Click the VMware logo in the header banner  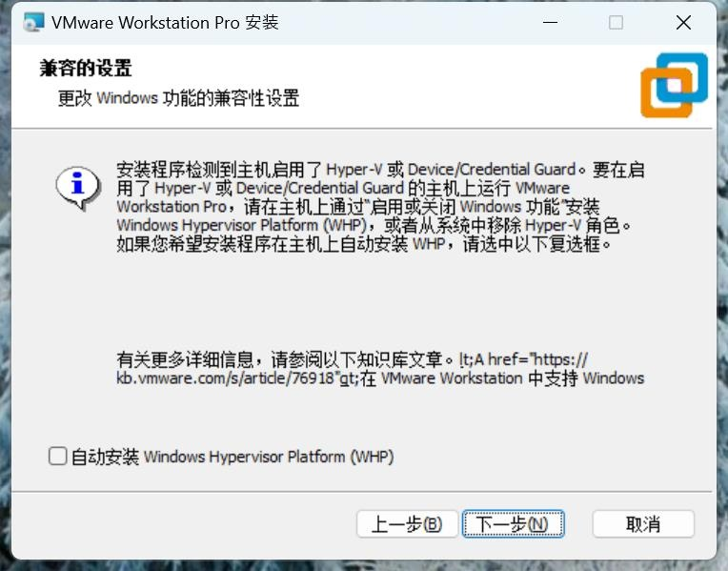coord(674,85)
